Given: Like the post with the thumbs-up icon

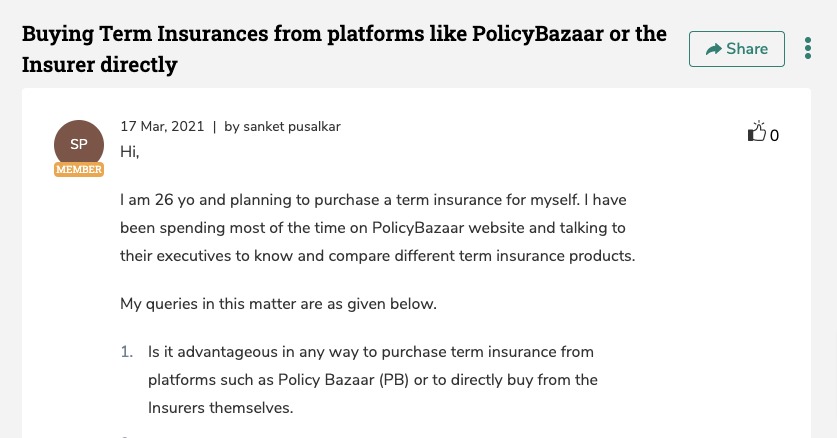Looking at the screenshot, I should (x=757, y=133).
